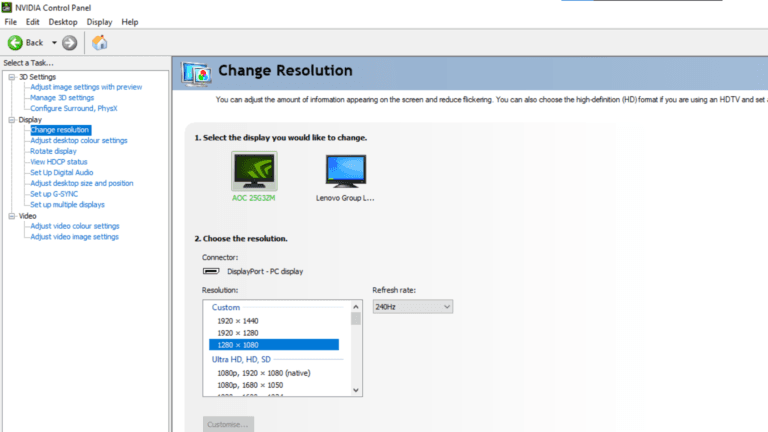Click the Ultra HD, HD, SD group header
The image size is (768, 432).
tap(241, 360)
